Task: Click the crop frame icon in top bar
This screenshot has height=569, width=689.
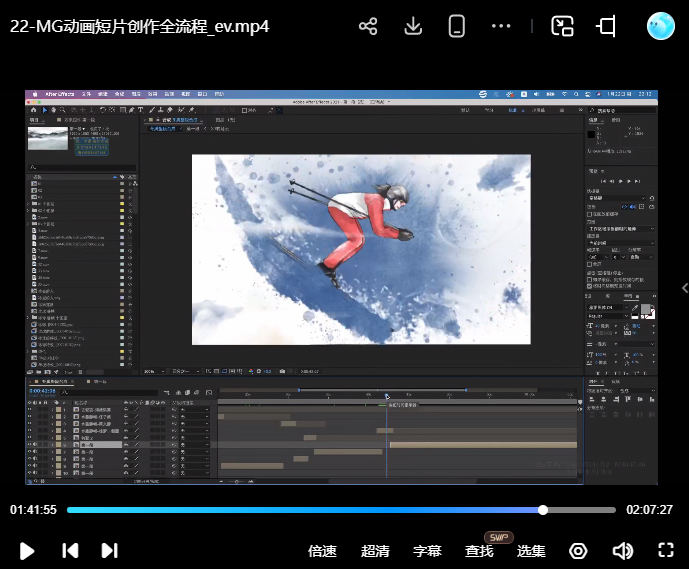Action: (x=606, y=27)
